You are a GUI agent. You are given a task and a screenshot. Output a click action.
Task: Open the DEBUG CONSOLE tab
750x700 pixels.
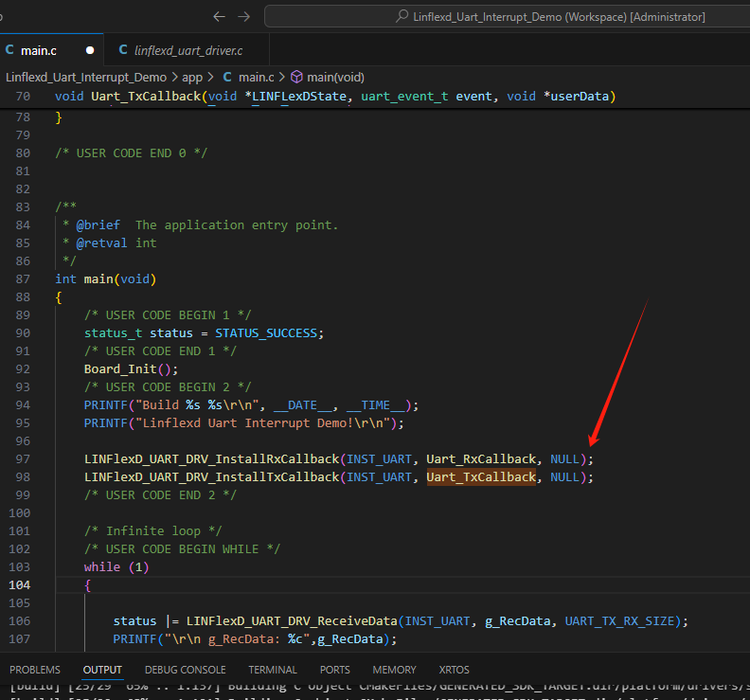click(x=185, y=670)
